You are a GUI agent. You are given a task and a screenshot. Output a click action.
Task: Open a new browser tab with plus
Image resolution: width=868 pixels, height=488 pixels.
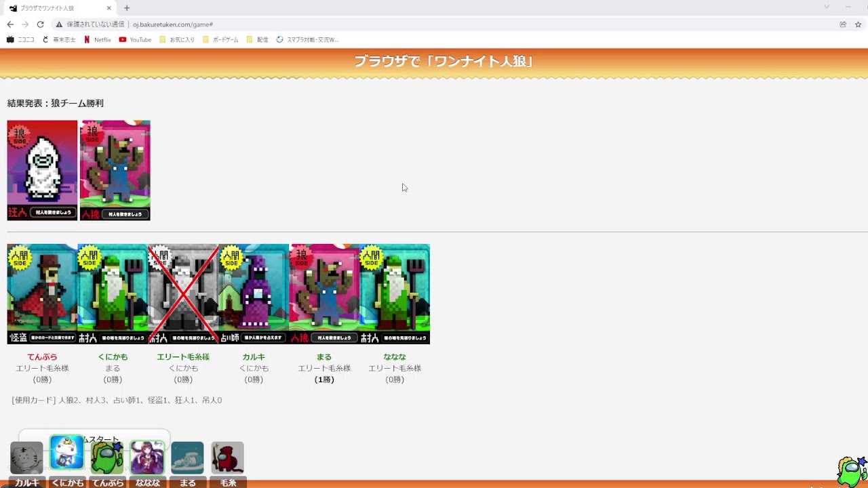click(x=127, y=8)
